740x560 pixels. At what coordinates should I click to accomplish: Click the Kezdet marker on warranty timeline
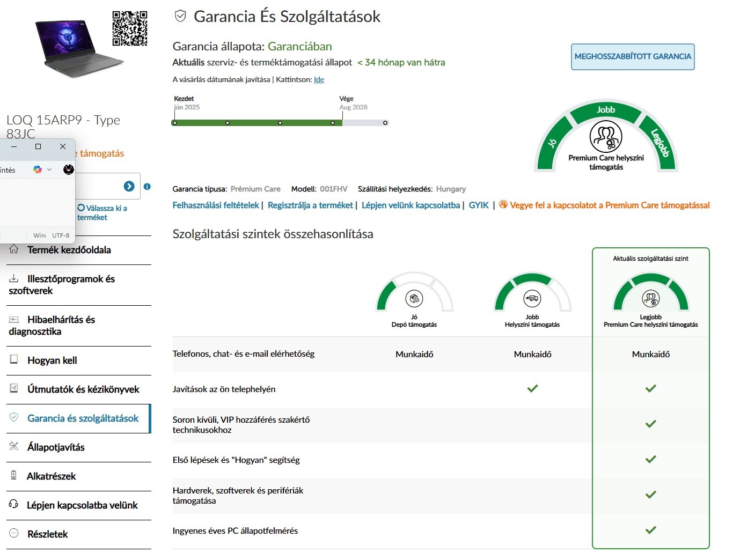coord(175,123)
